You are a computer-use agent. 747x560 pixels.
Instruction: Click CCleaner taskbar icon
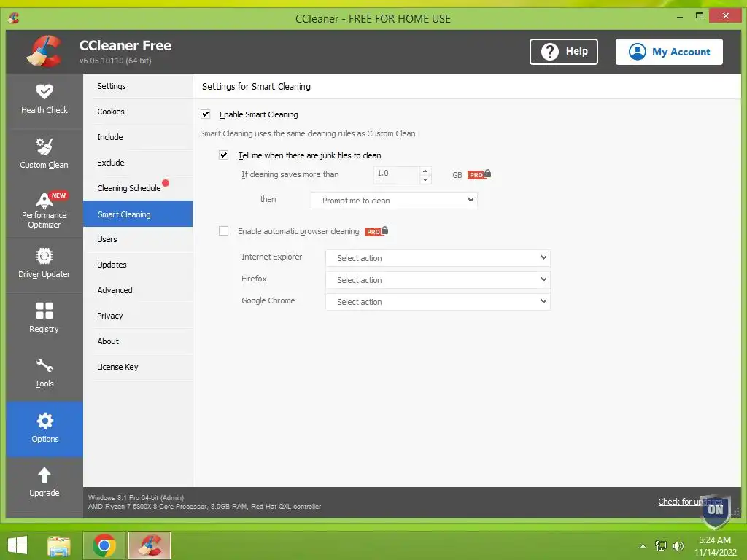click(150, 545)
